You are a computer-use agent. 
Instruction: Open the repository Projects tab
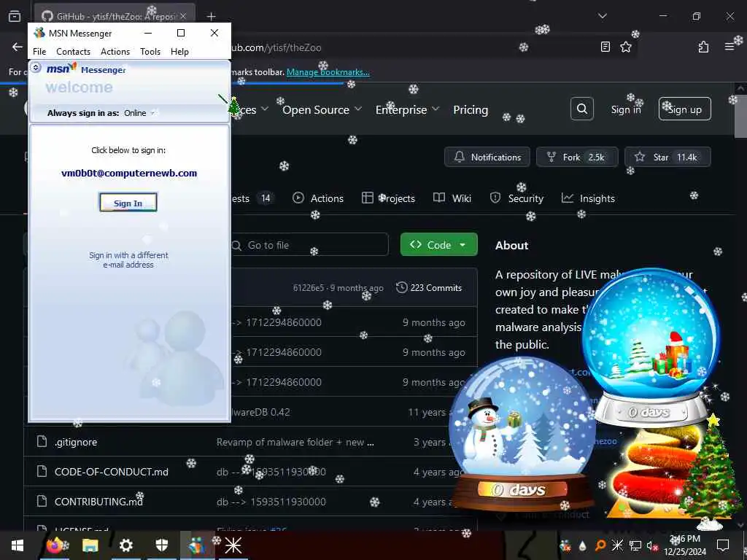388,198
